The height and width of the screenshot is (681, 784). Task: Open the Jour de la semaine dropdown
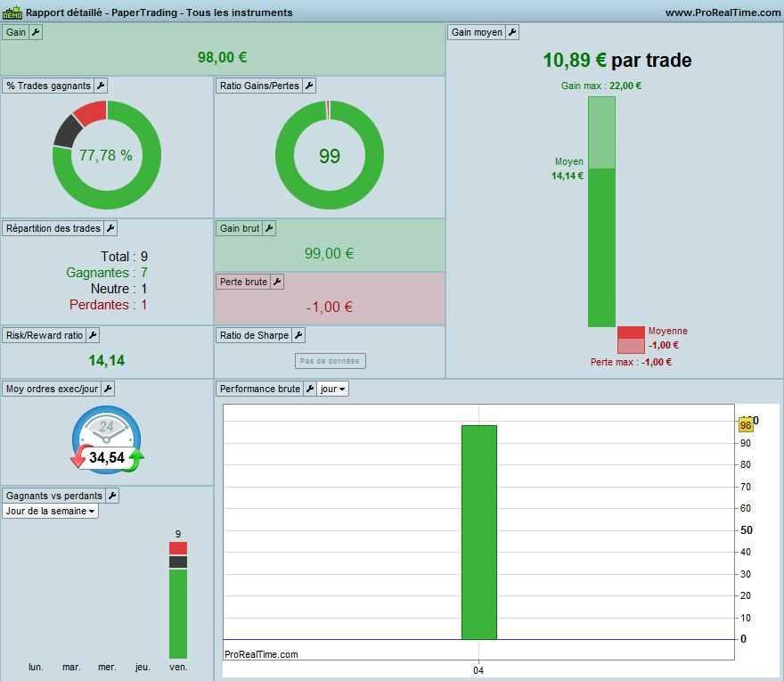(50, 511)
